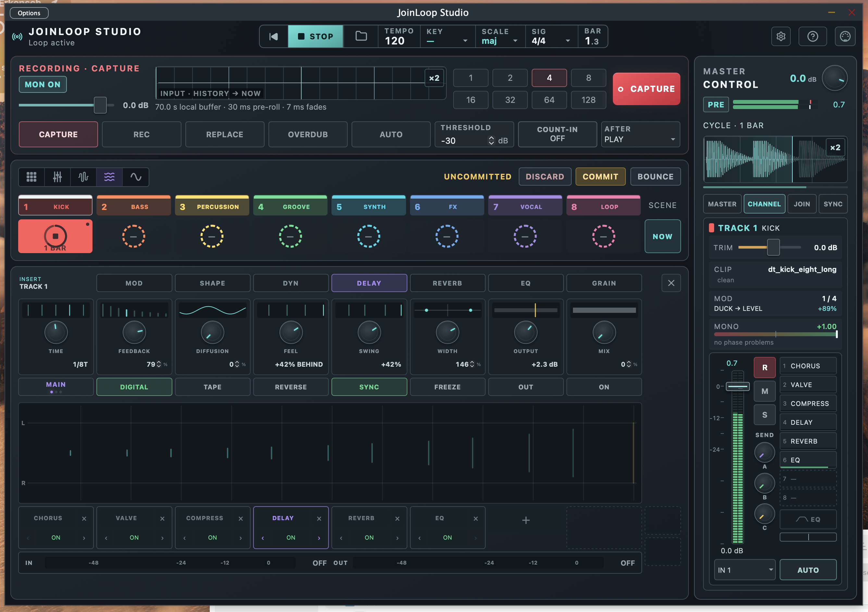Open the IN 1 input dropdown
Image resolution: width=868 pixels, height=612 pixels.
coord(744,570)
